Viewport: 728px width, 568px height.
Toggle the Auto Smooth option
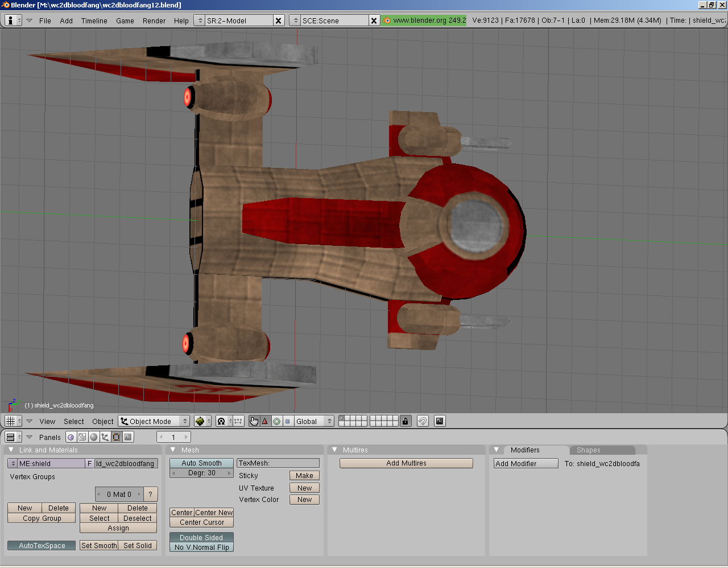(201, 463)
